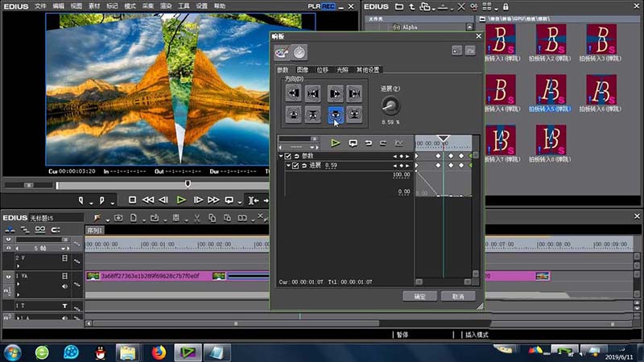Open the palette effect settings icon
Image resolution: width=644 pixels, height=362 pixels.
pos(282,52)
